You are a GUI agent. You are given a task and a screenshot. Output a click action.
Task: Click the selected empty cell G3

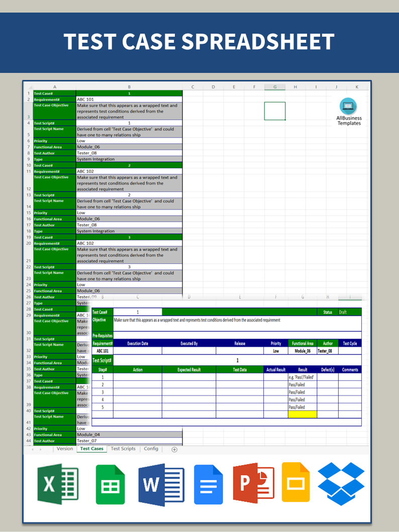coord(275,111)
